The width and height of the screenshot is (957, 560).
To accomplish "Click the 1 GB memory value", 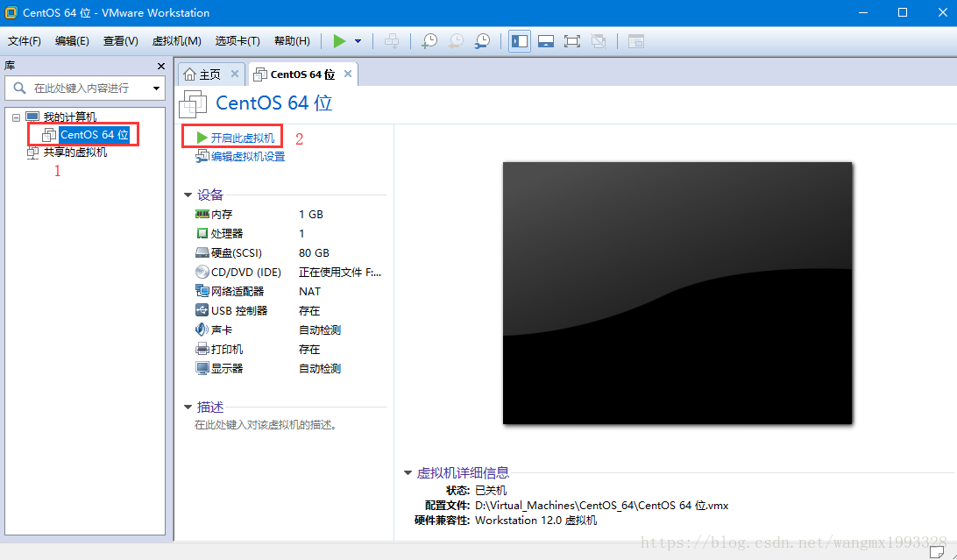I will tap(311, 215).
